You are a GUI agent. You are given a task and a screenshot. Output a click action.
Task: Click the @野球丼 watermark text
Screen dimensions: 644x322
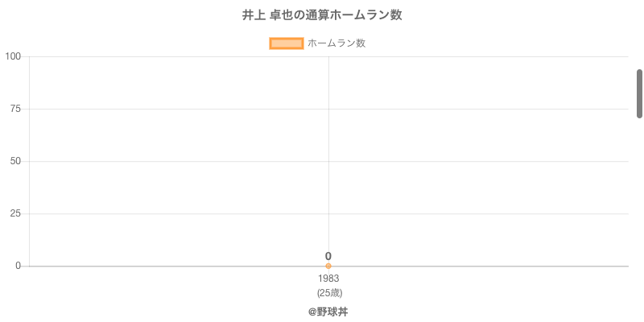[328, 312]
